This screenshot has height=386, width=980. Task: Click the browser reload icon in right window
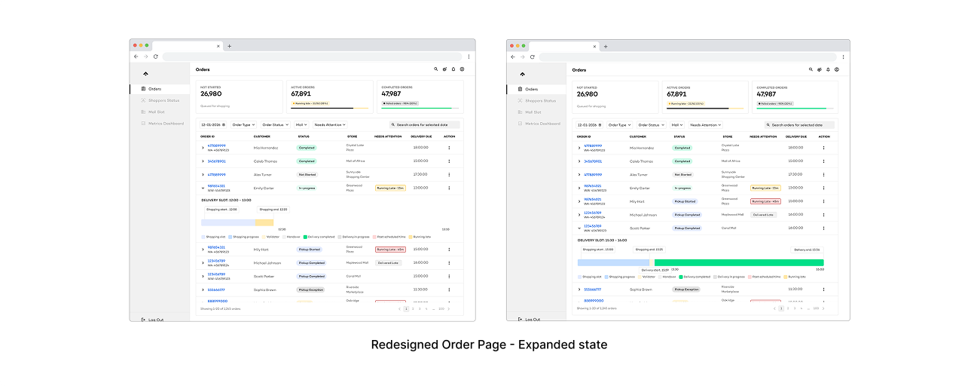point(532,57)
